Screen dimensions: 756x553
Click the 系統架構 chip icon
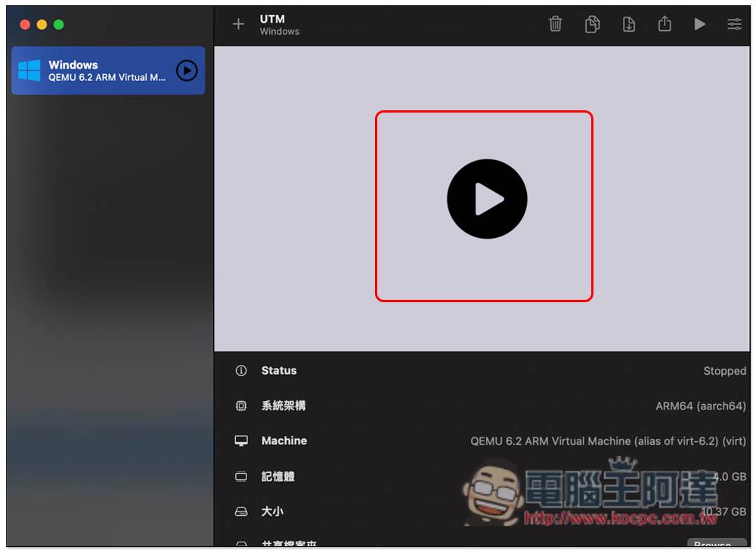[241, 406]
